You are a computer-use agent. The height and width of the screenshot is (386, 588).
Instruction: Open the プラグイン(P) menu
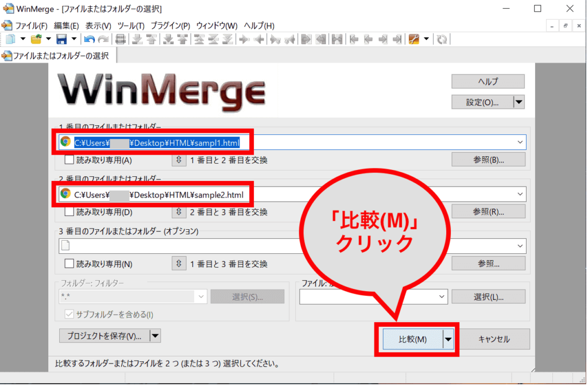pyautogui.click(x=170, y=26)
